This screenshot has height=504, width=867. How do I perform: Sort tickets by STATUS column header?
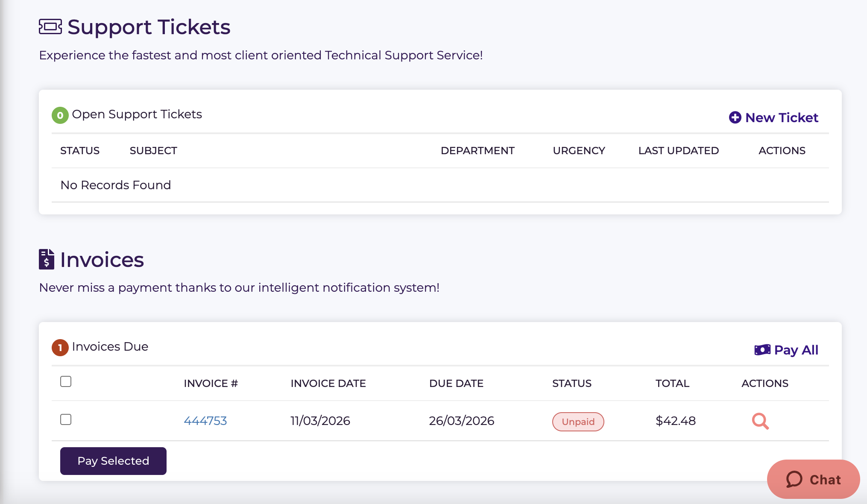click(80, 151)
